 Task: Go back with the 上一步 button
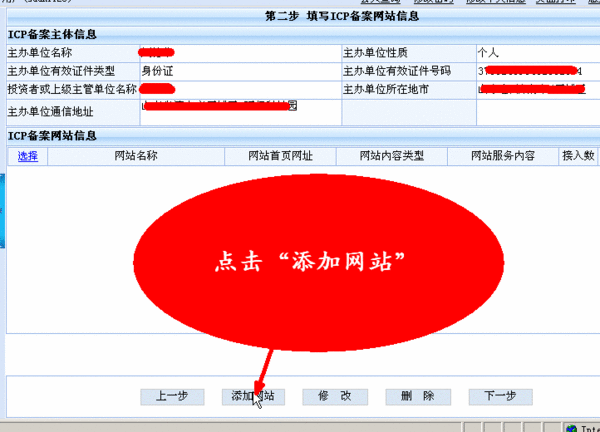pyautogui.click(x=172, y=397)
